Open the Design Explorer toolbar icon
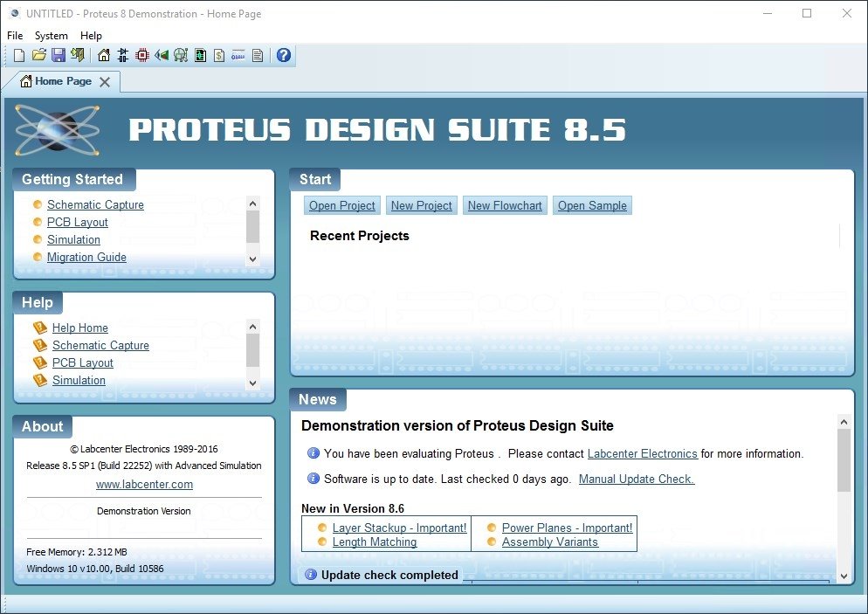 [x=200, y=55]
